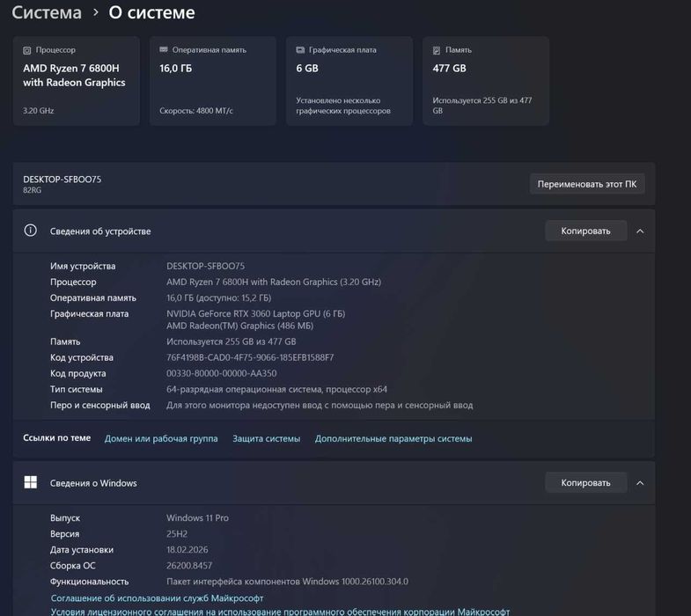The height and width of the screenshot is (616, 691).
Task: Click the Версия label
Action: [65, 533]
